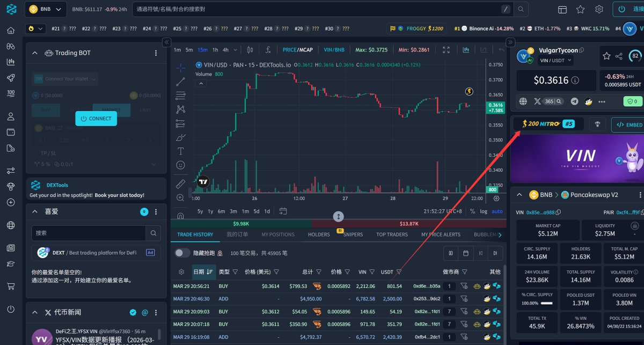The height and width of the screenshot is (345, 644).
Task: Switch to the SNIPERS tab
Action: click(x=353, y=234)
